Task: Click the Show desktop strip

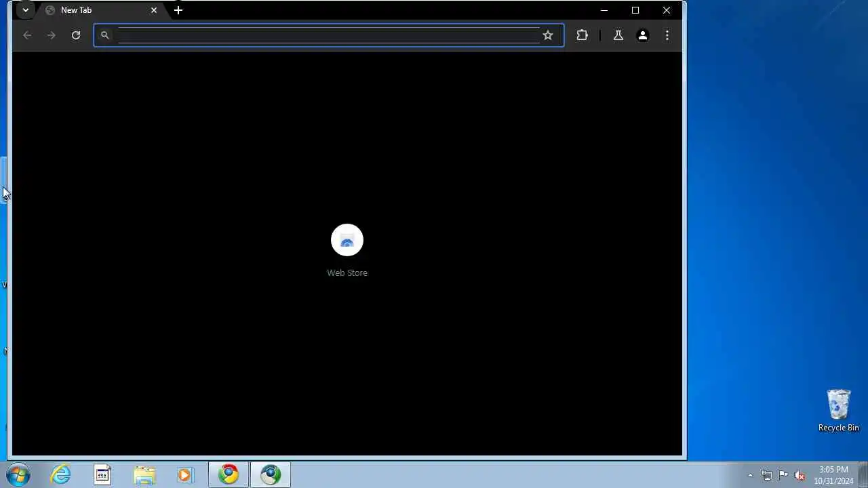Action: tap(863, 475)
